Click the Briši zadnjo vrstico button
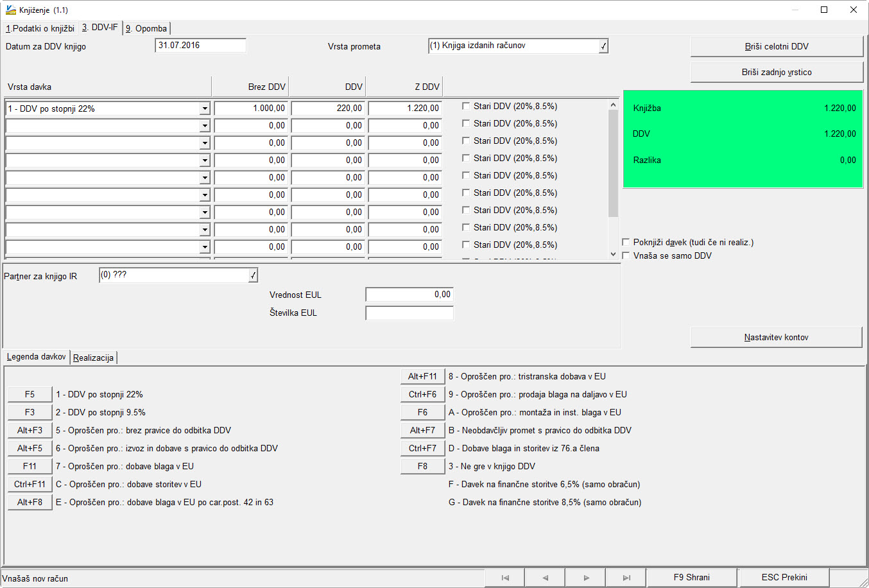 click(777, 72)
